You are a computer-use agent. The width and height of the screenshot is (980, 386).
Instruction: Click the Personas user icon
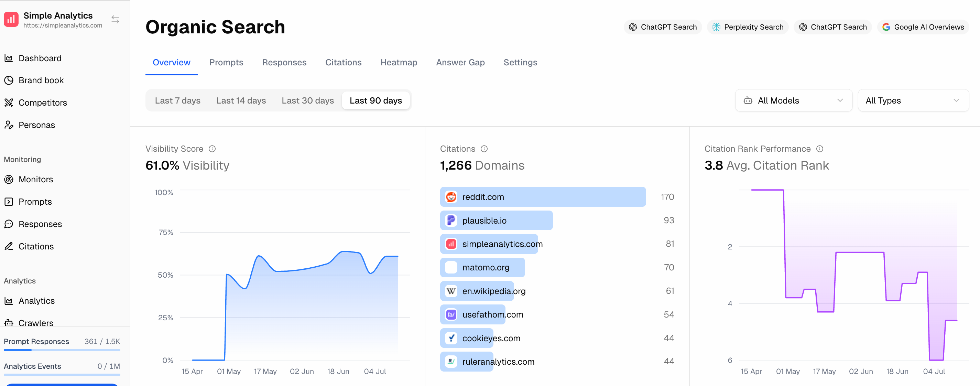(x=9, y=125)
